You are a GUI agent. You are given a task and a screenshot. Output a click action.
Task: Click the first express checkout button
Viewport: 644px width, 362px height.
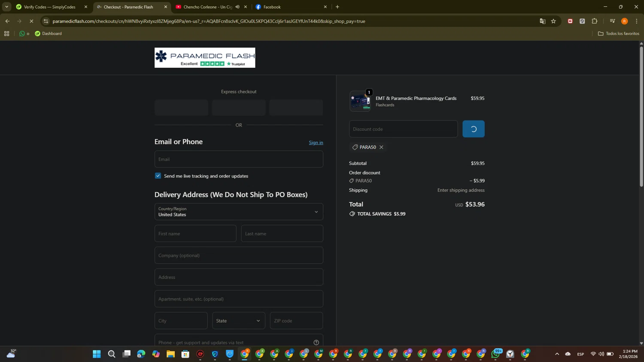click(x=181, y=108)
